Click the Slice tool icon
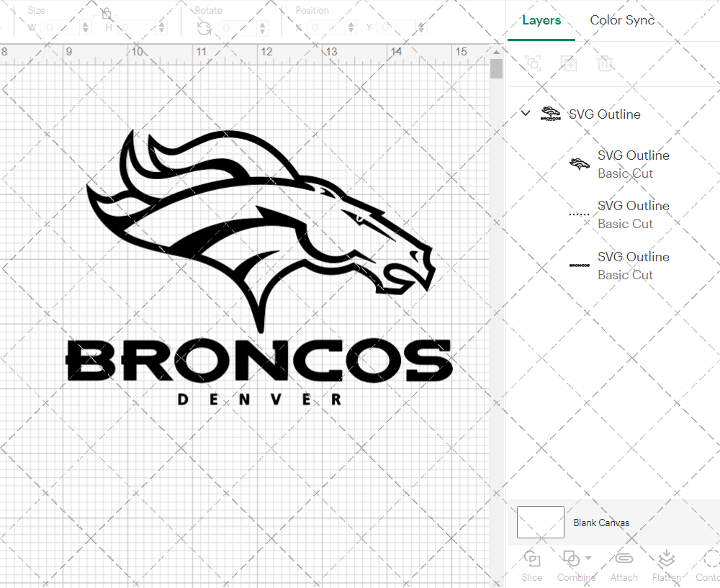Viewport: 720px width, 588px height. [532, 559]
